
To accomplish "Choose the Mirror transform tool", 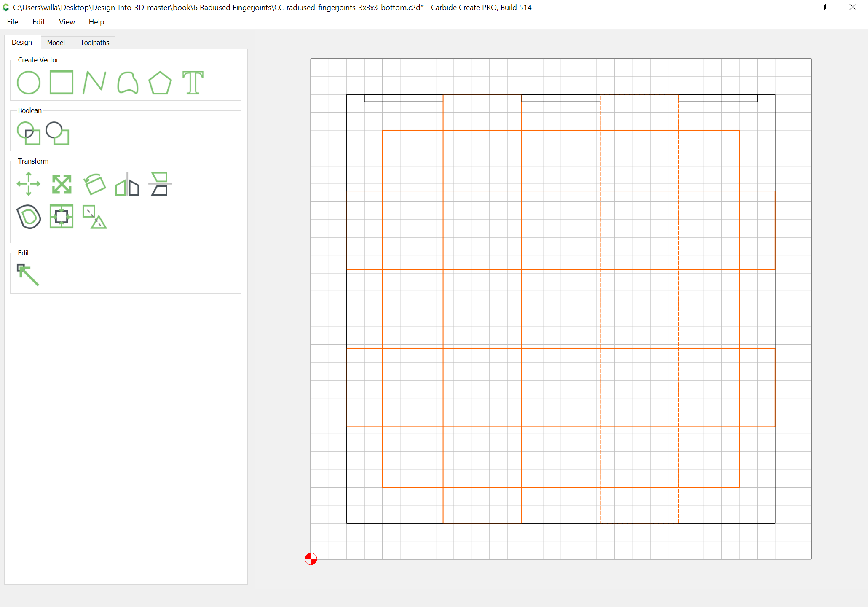I will click(x=127, y=184).
